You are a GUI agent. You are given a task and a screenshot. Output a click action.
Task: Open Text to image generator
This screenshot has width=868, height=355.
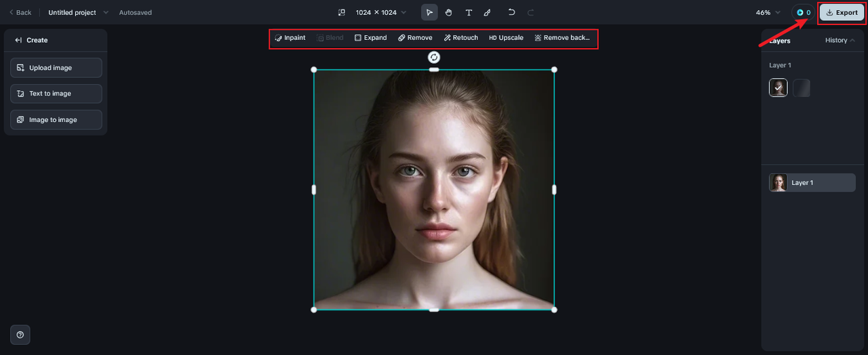pyautogui.click(x=56, y=93)
